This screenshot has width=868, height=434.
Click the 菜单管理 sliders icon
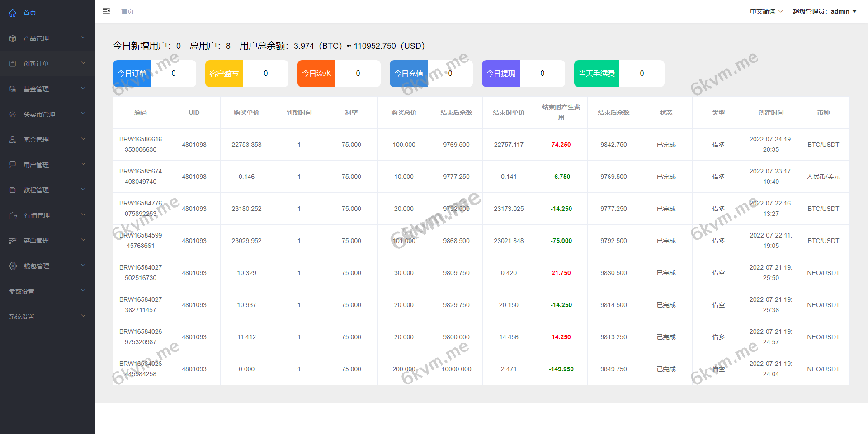(x=13, y=241)
